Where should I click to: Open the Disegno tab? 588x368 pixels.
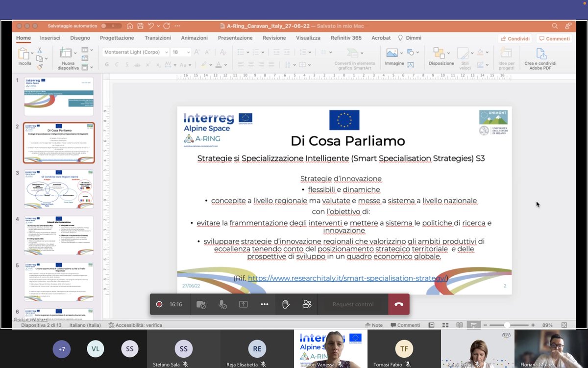[80, 38]
